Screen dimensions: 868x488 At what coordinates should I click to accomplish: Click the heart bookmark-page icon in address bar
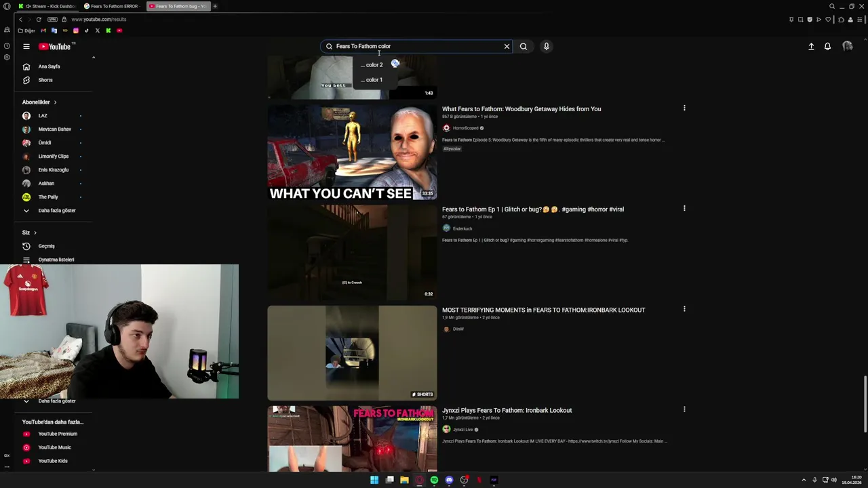point(828,20)
